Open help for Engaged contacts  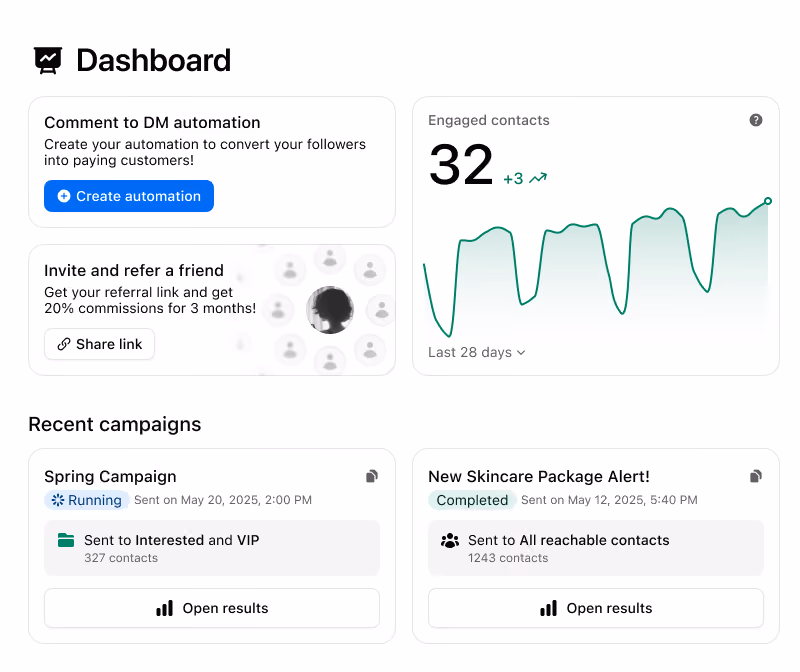(x=756, y=120)
